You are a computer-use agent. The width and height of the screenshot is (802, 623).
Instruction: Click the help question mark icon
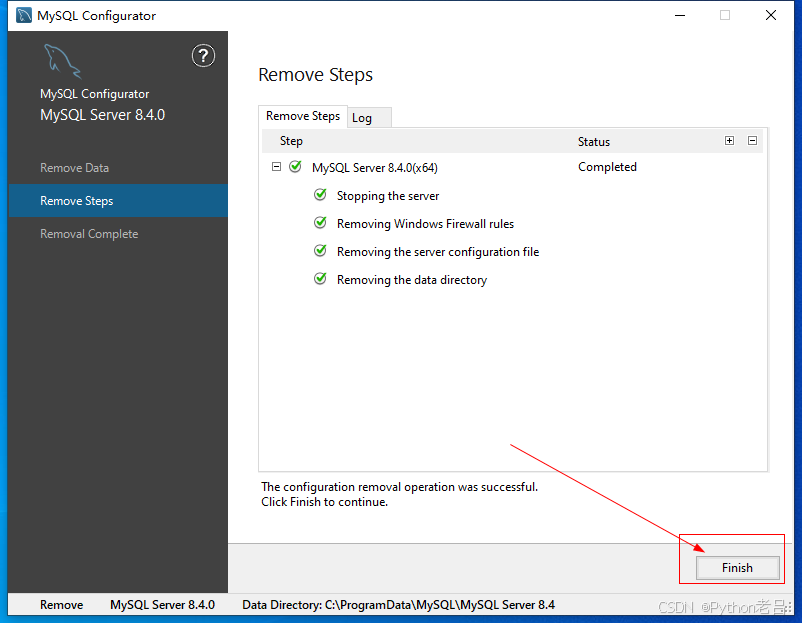pyautogui.click(x=203, y=56)
